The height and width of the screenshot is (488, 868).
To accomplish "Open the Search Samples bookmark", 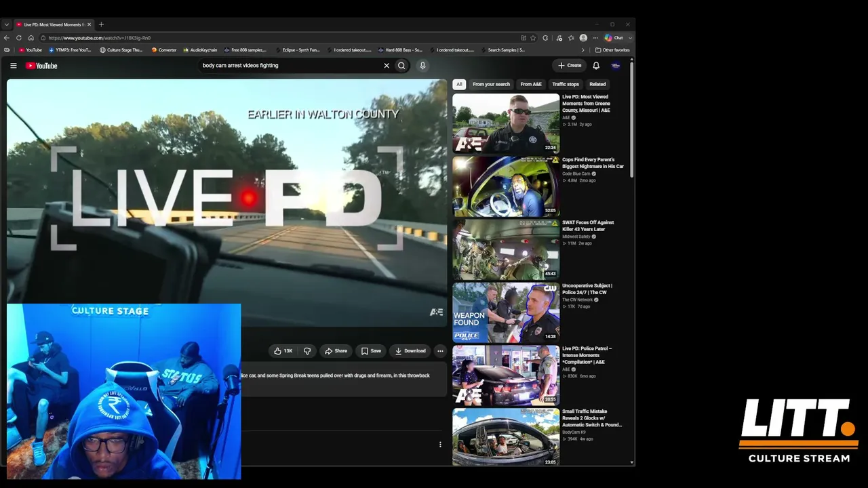I will (x=502, y=50).
